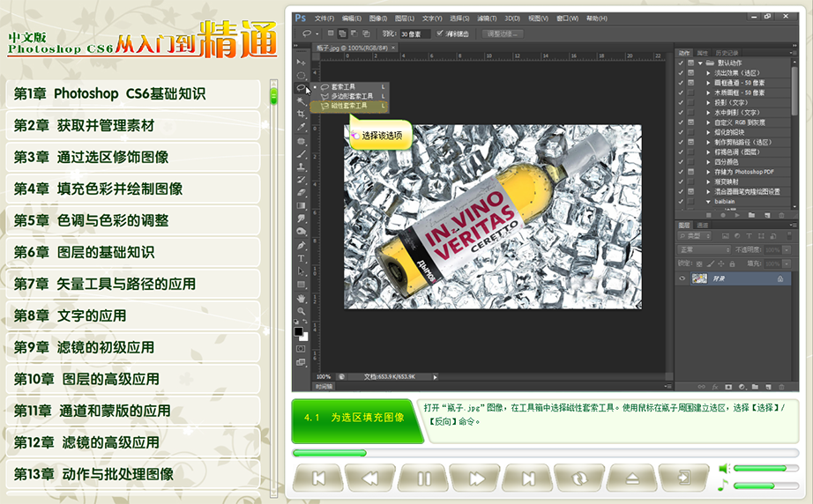Image resolution: width=813 pixels, height=504 pixels.
Task: Expand the 水中倒影 action item
Action: [x=708, y=112]
